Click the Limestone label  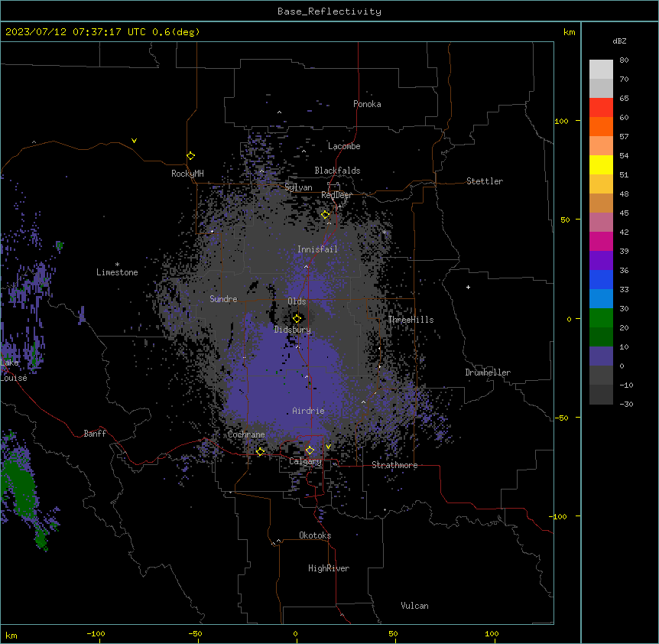click(117, 272)
